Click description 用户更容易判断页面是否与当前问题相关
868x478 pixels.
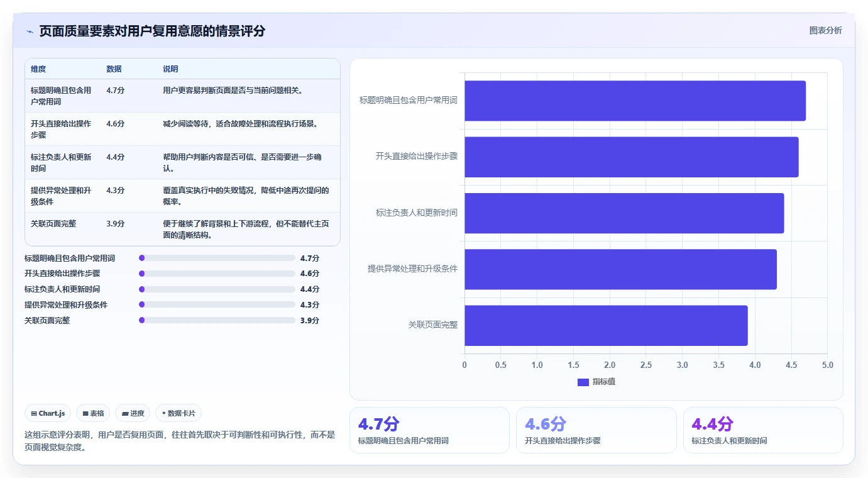(233, 91)
